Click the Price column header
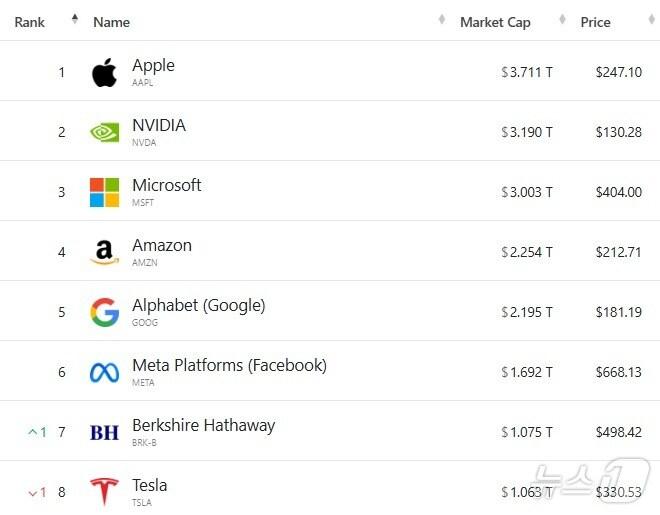660x515 pixels. pos(595,22)
